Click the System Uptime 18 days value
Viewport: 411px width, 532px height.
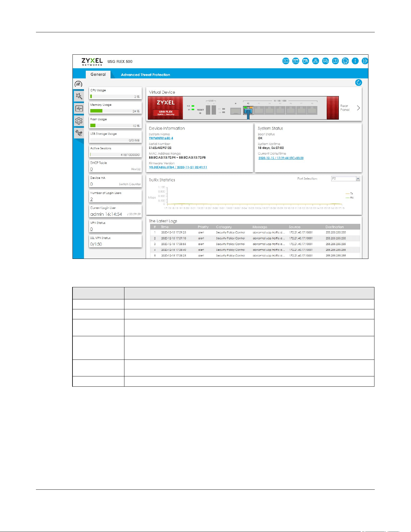click(x=271, y=148)
